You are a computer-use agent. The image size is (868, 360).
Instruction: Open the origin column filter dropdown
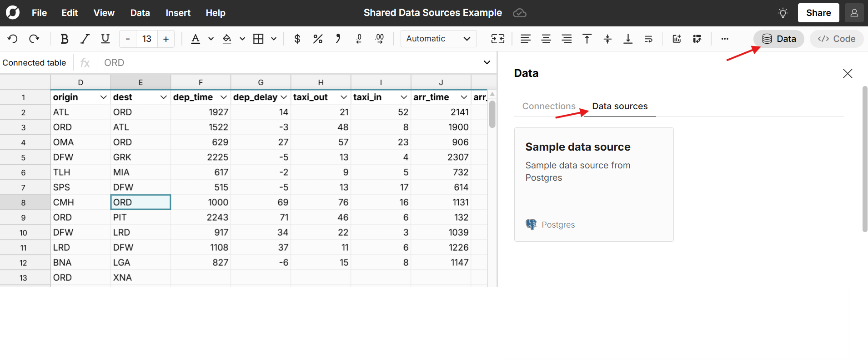coord(103,97)
